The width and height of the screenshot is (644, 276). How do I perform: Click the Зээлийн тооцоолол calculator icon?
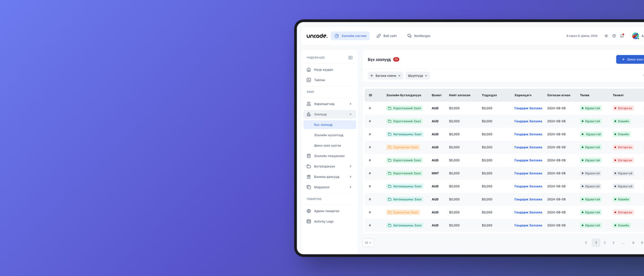(309, 156)
